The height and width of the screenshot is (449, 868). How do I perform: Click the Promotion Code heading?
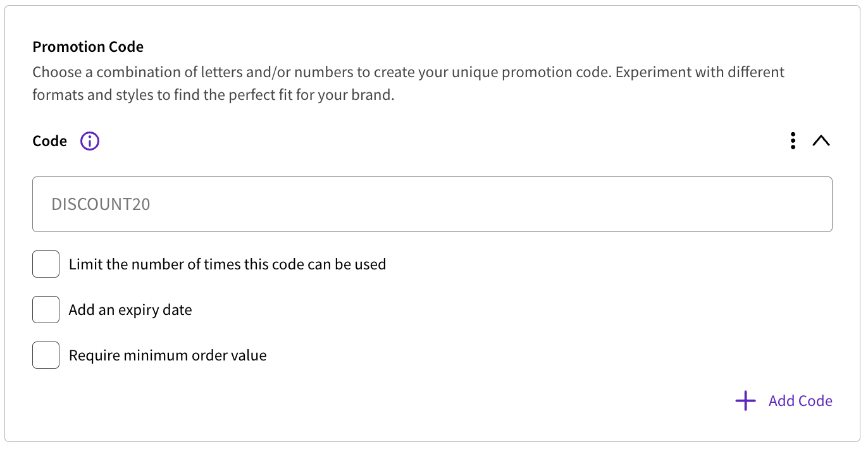coord(88,47)
